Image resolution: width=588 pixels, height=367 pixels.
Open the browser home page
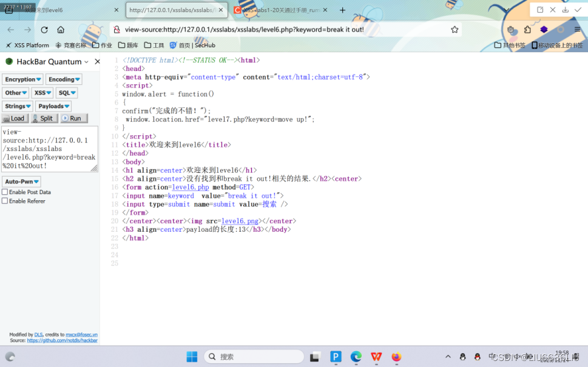click(x=61, y=30)
